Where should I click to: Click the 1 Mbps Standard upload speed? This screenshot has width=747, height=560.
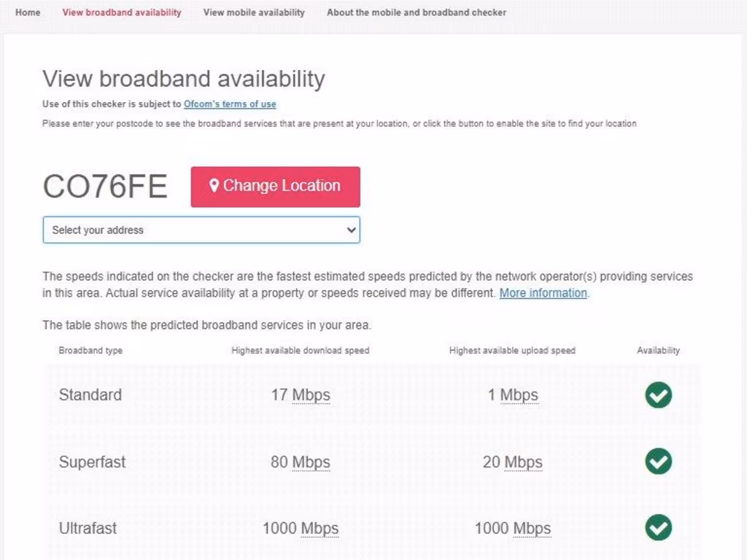[x=513, y=395]
